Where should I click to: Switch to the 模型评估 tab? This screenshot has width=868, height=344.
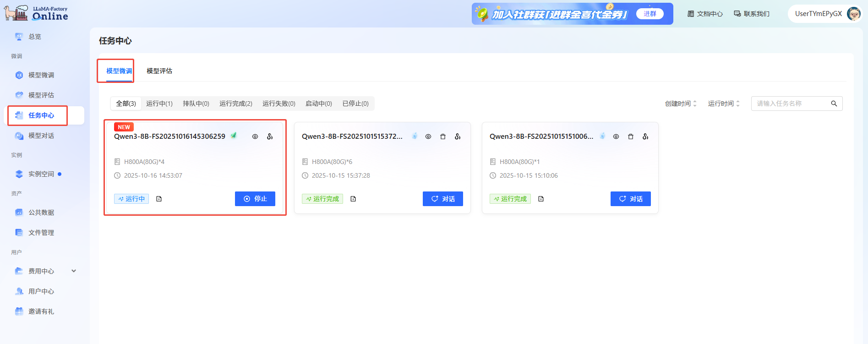point(159,71)
